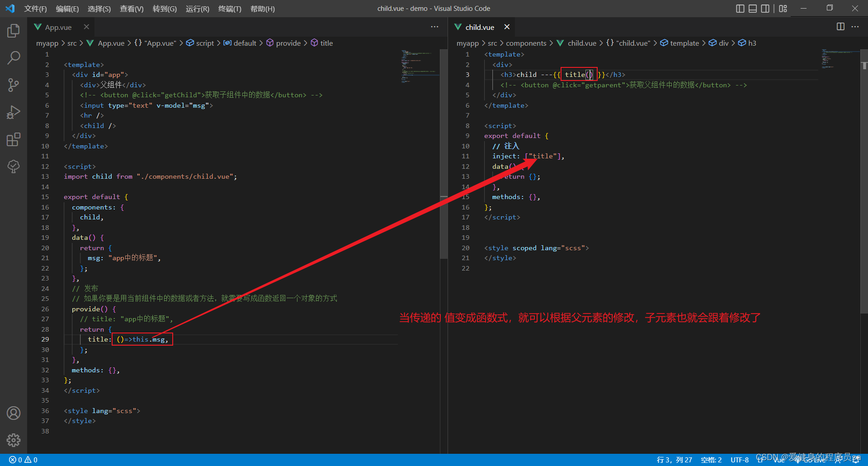This screenshot has height=466, width=868.
Task: Click src breadcrumb in App.vue editor
Action: click(x=72, y=43)
